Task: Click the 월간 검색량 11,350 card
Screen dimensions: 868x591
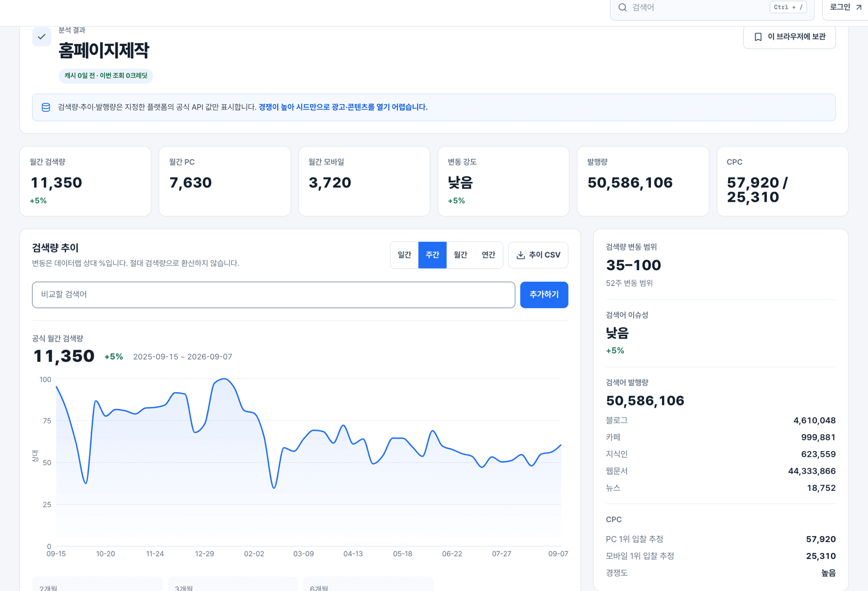Action: pyautogui.click(x=85, y=181)
